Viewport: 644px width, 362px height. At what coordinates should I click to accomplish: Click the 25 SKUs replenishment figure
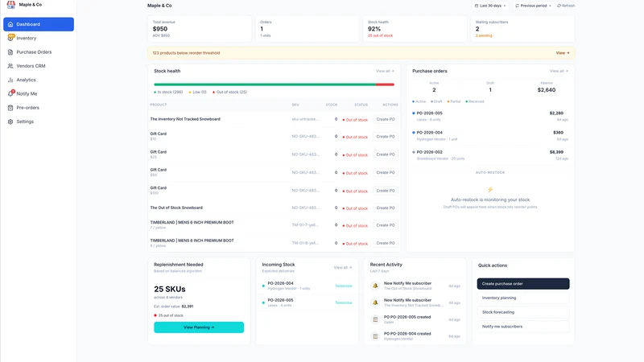coord(170,289)
